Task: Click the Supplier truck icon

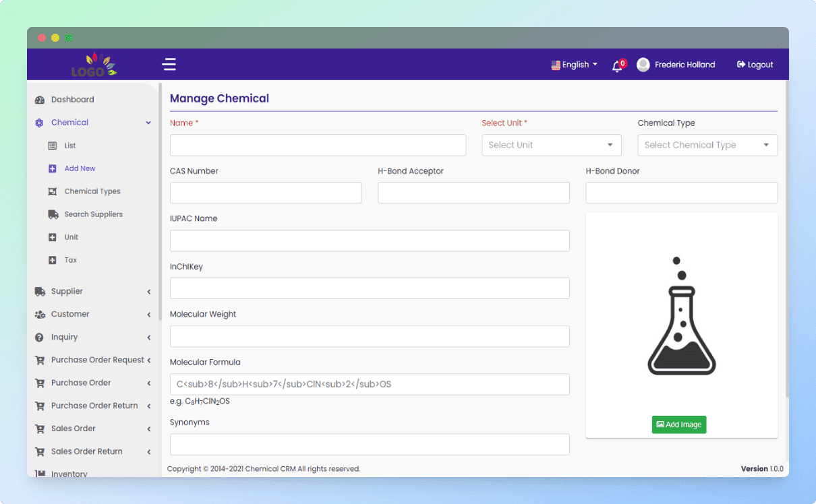Action: (40, 292)
